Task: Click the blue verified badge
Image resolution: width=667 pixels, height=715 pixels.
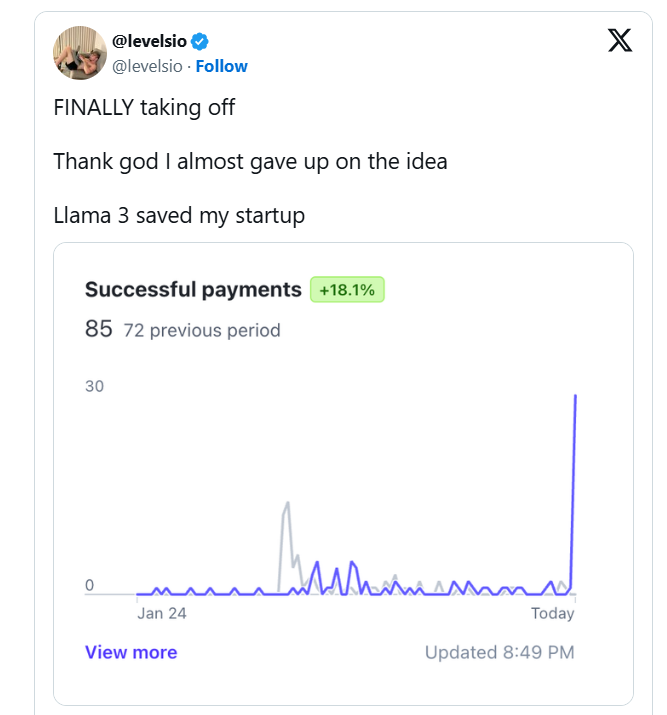Action: coord(199,41)
